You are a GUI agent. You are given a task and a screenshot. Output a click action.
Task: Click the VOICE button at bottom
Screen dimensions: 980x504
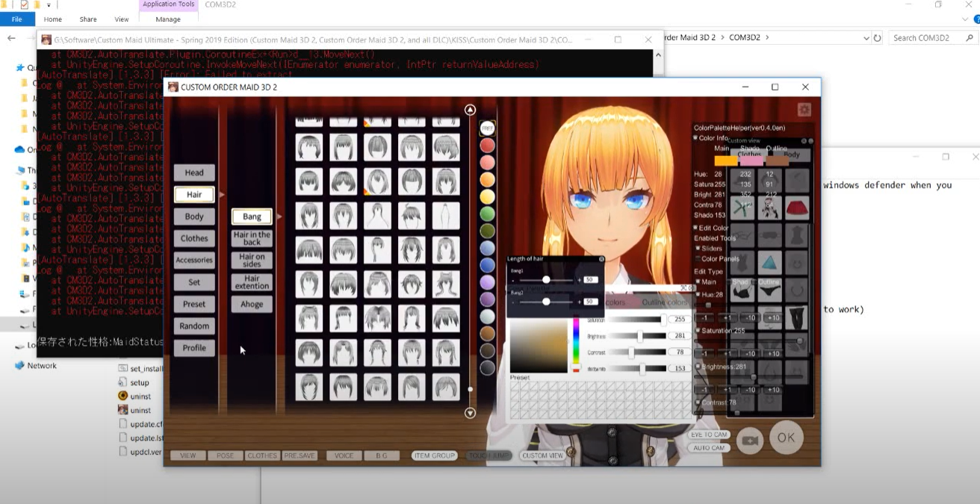click(x=344, y=455)
